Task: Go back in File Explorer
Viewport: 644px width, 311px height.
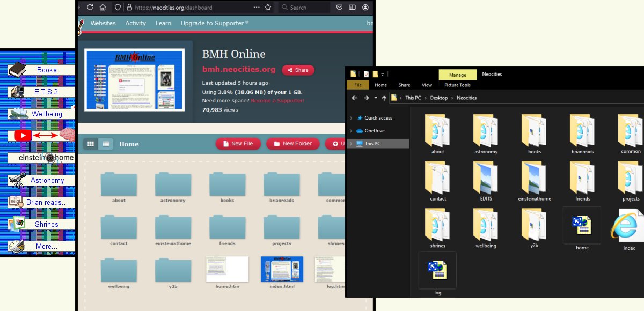Action: [354, 98]
